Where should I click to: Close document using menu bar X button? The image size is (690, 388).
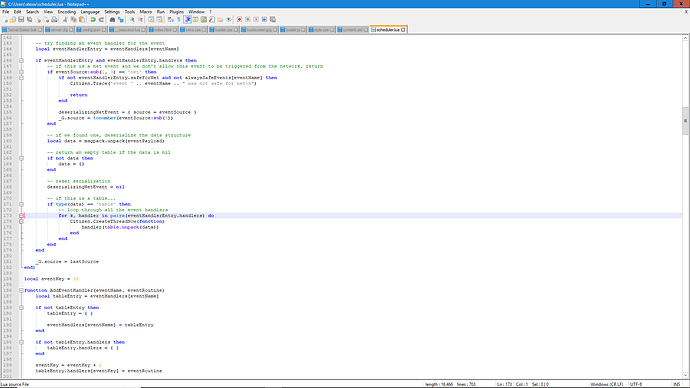(x=686, y=12)
